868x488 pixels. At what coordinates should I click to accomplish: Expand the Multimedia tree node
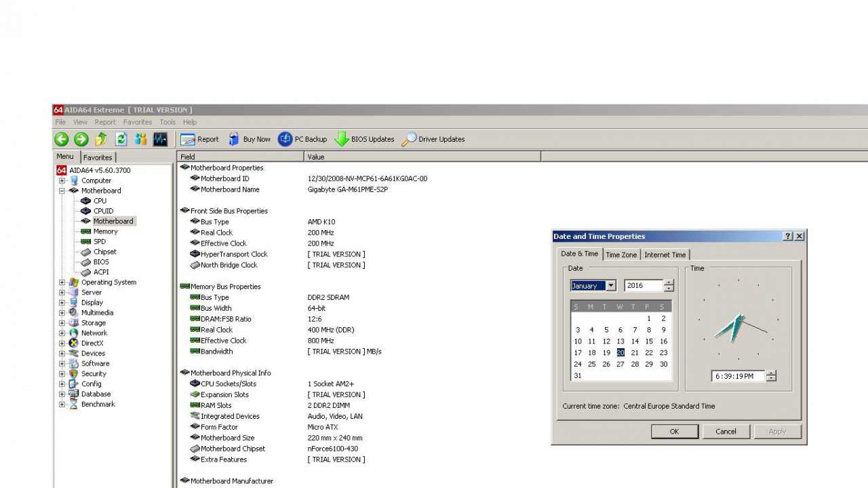(62, 313)
